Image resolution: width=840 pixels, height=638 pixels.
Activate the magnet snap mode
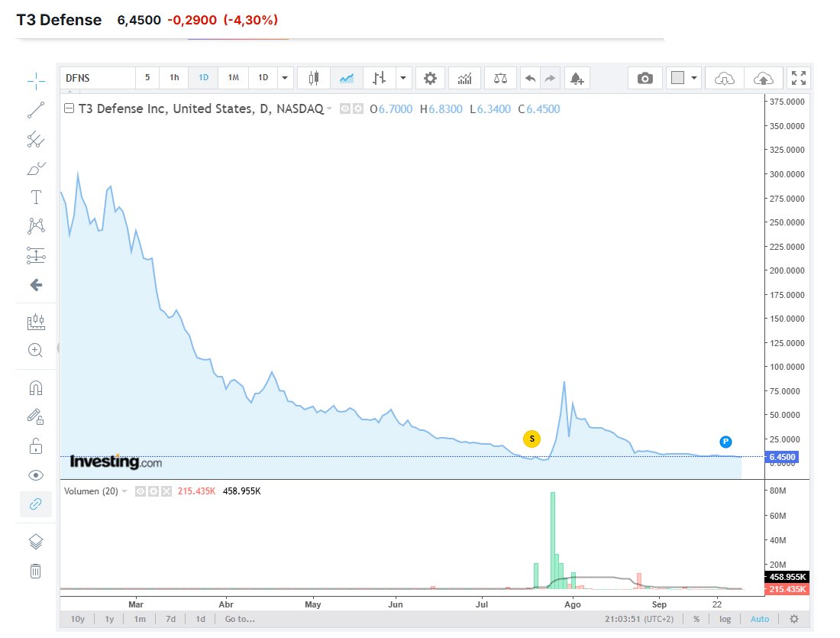click(x=35, y=387)
